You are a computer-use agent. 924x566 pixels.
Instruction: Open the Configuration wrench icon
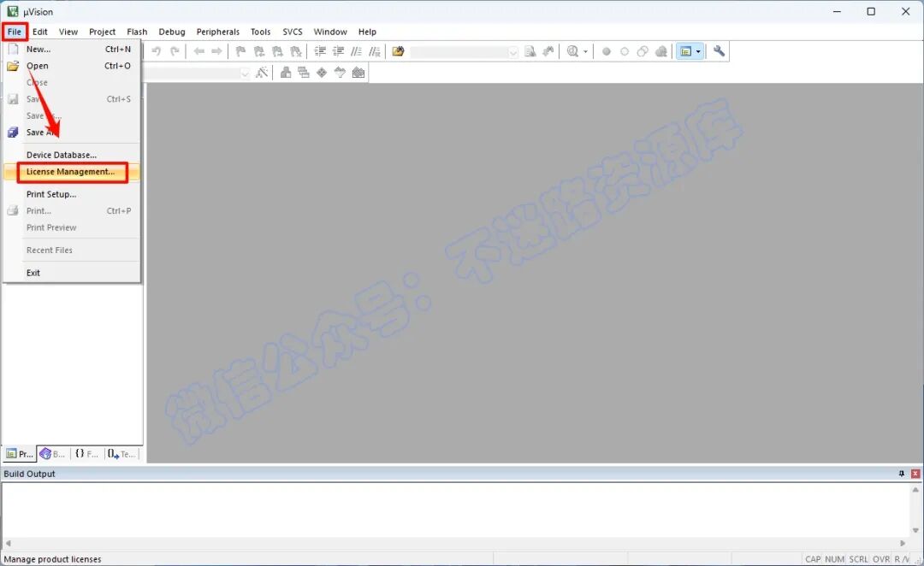click(719, 51)
